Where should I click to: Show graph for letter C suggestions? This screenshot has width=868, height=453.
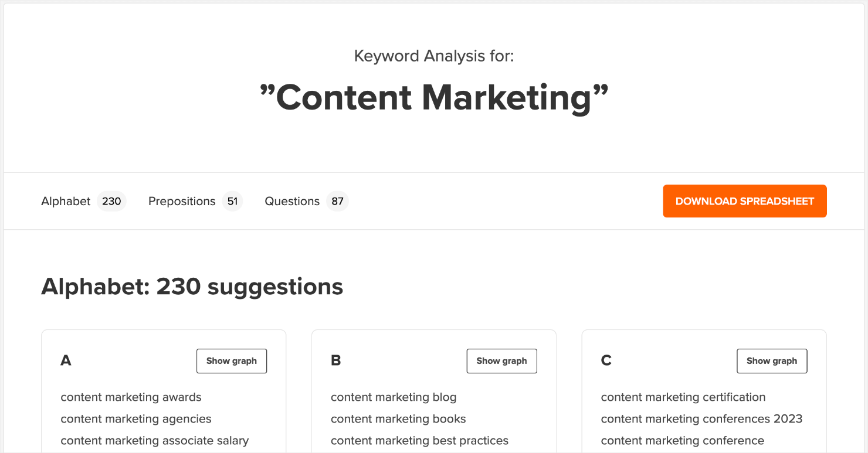coord(771,361)
